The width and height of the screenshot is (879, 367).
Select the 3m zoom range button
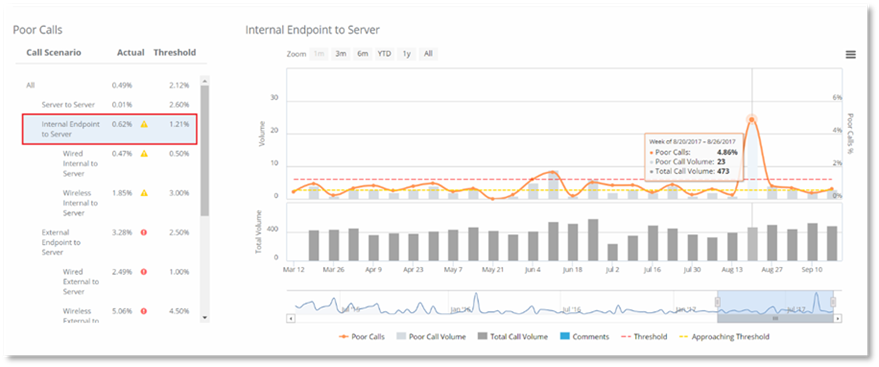[340, 54]
